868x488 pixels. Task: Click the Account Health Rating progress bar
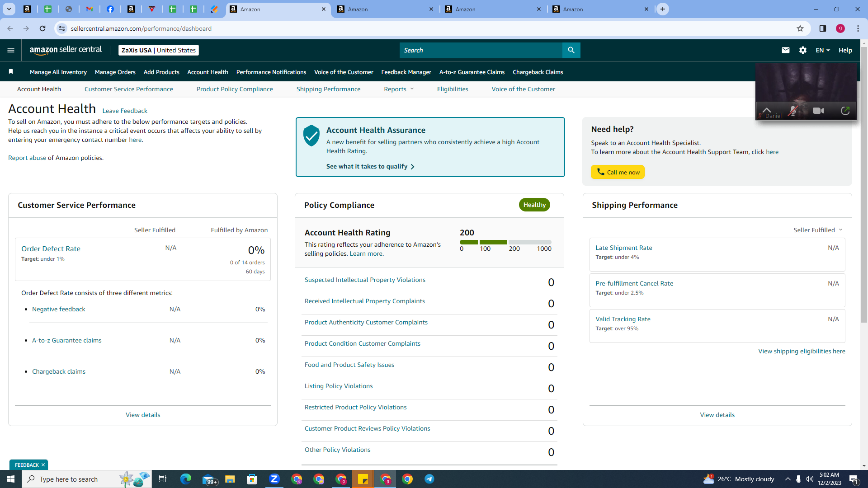point(505,242)
